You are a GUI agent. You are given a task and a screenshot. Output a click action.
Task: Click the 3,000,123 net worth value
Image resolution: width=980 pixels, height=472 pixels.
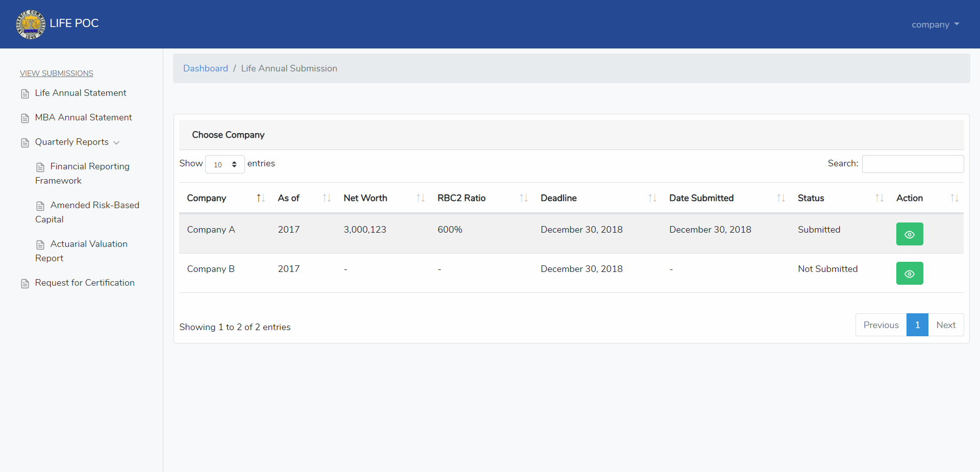pos(365,230)
